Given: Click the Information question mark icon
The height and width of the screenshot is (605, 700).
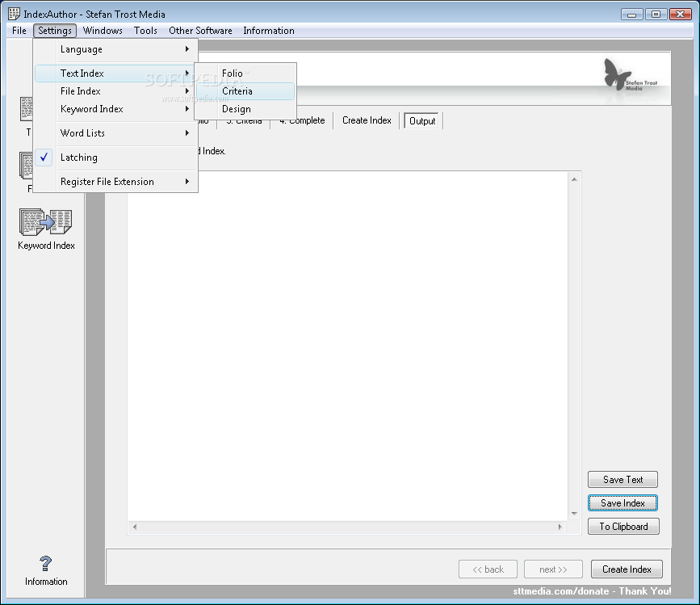Looking at the screenshot, I should [x=45, y=564].
